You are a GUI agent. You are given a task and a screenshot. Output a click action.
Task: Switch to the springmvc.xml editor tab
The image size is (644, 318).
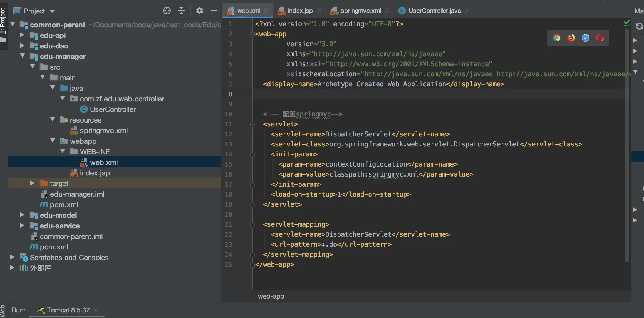click(x=360, y=11)
